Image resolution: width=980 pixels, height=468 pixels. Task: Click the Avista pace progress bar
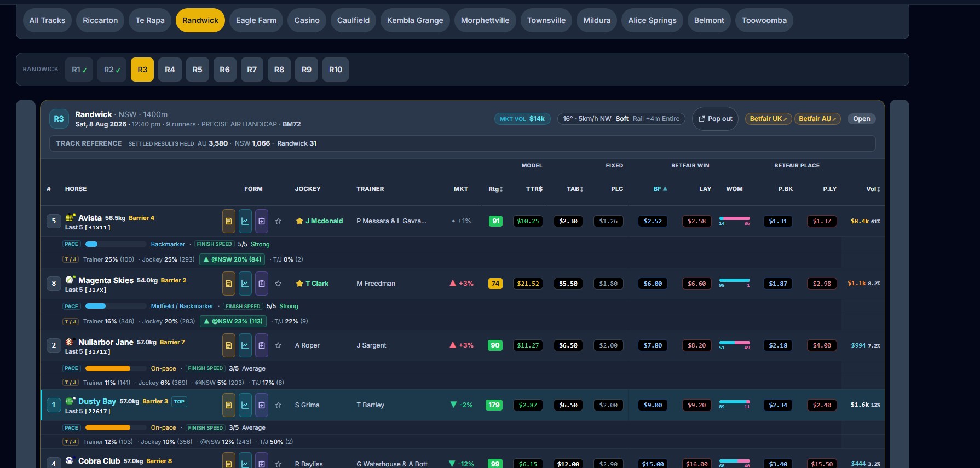116,244
